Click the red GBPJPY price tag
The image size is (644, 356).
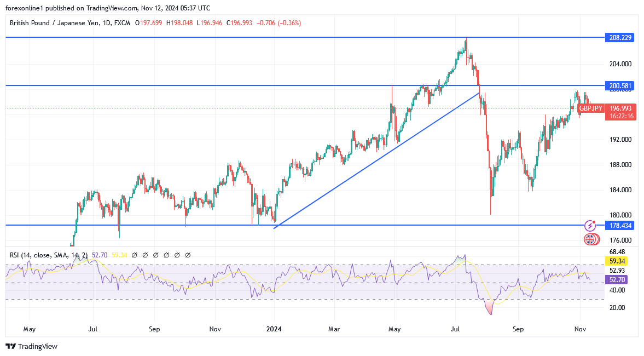pyautogui.click(x=591, y=108)
